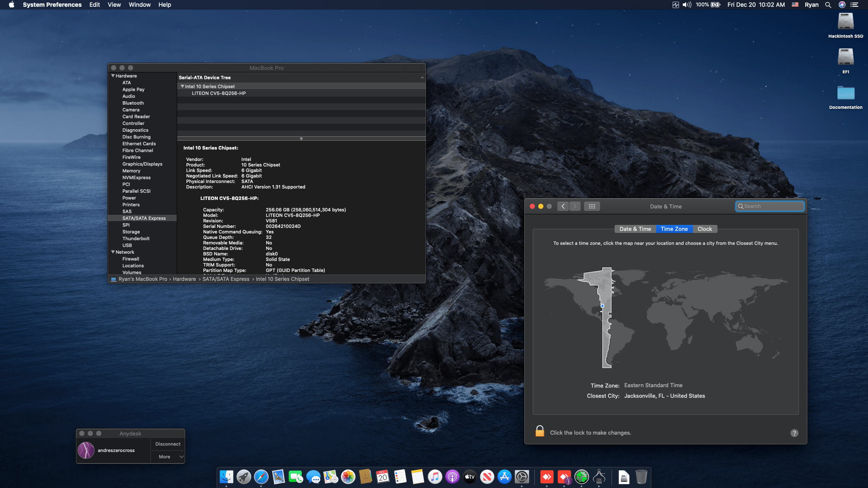Open Reminders from the Dock
Image resolution: width=868 pixels, height=488 pixels.
click(400, 477)
